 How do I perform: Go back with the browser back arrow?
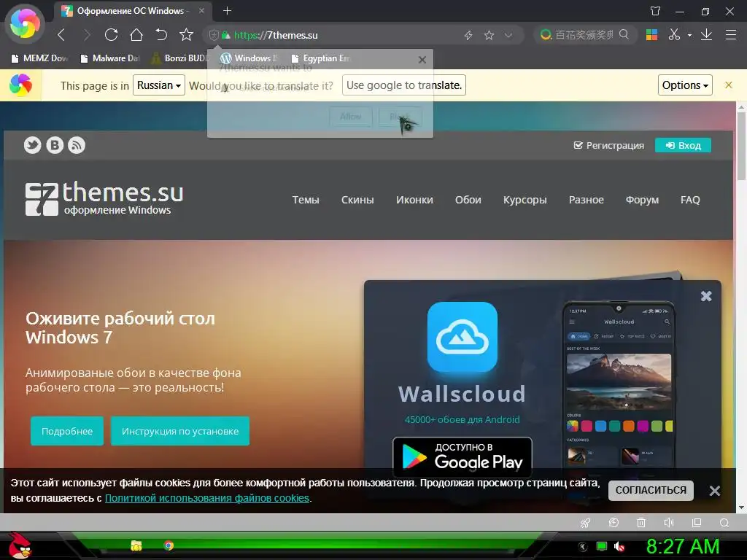[61, 35]
